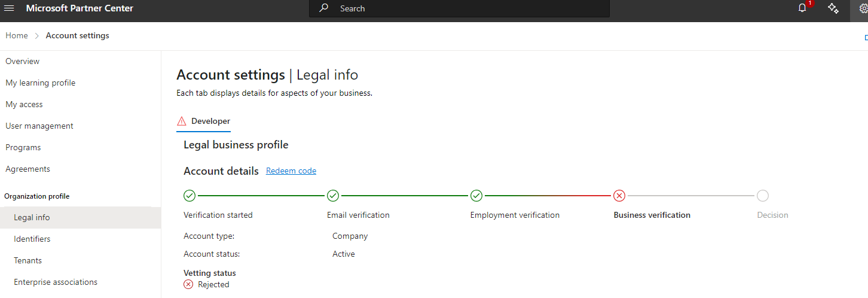
Task: Click the Company account type value
Action: 350,236
